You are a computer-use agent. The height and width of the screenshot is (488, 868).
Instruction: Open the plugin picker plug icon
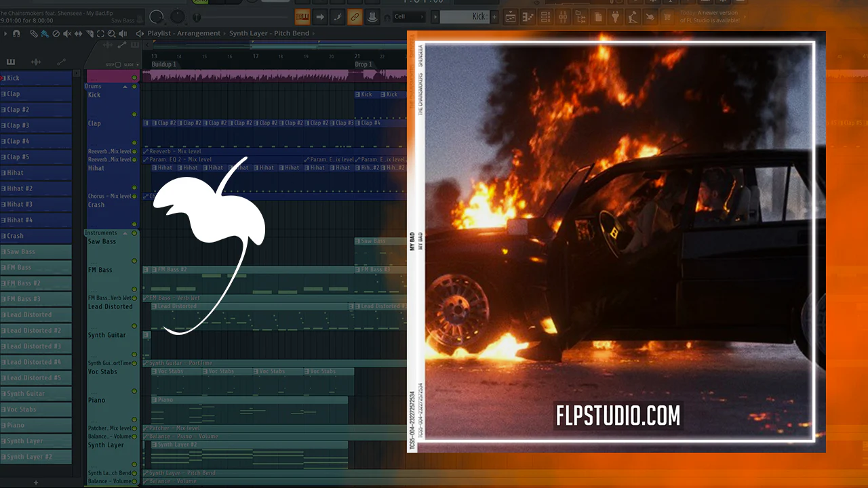tap(616, 16)
